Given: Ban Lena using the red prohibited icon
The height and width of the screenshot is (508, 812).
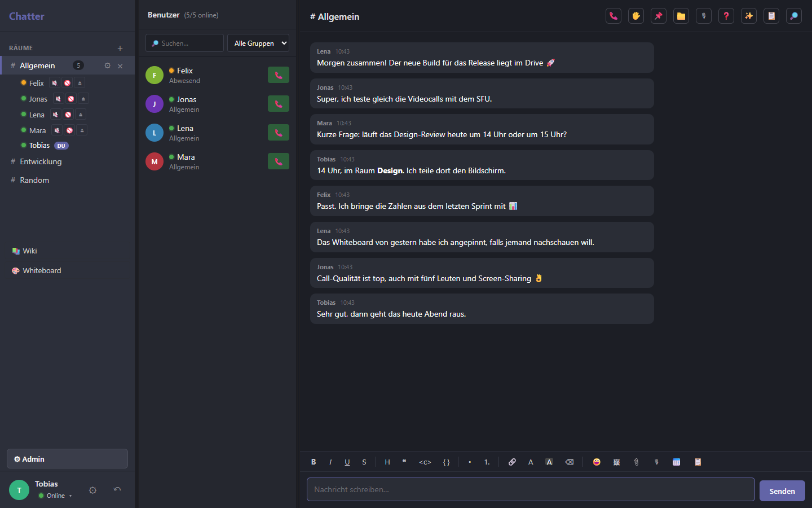Looking at the screenshot, I should (x=68, y=115).
